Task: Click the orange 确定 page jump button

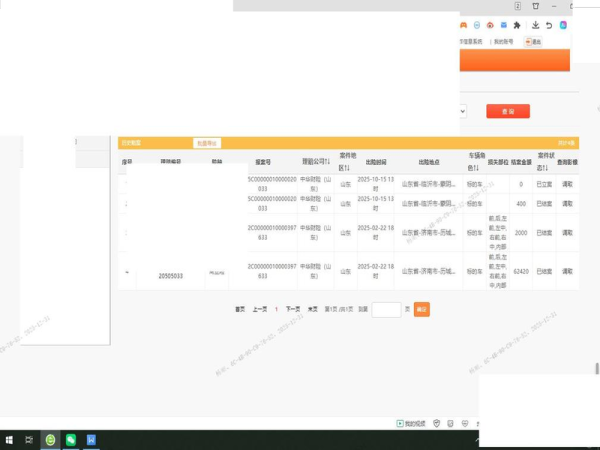Action: pos(422,310)
